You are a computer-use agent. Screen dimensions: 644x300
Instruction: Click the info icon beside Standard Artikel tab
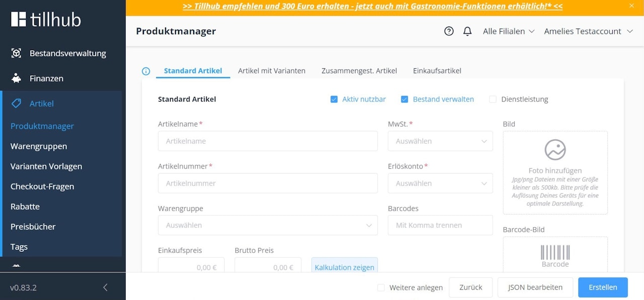(146, 71)
